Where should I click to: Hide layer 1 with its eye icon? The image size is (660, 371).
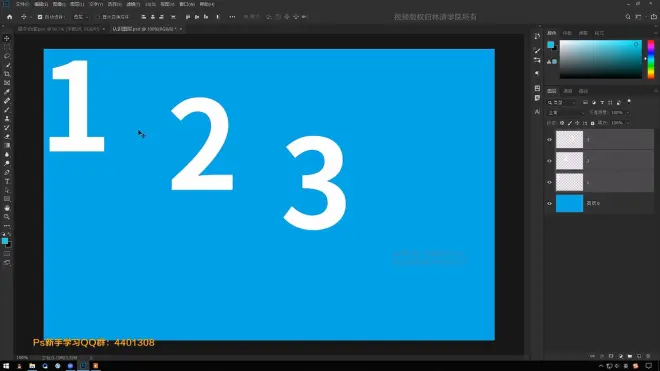(x=549, y=182)
